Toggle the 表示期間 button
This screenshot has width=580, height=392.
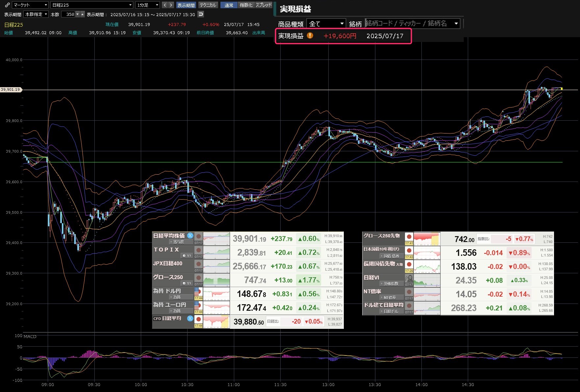tap(186, 5)
